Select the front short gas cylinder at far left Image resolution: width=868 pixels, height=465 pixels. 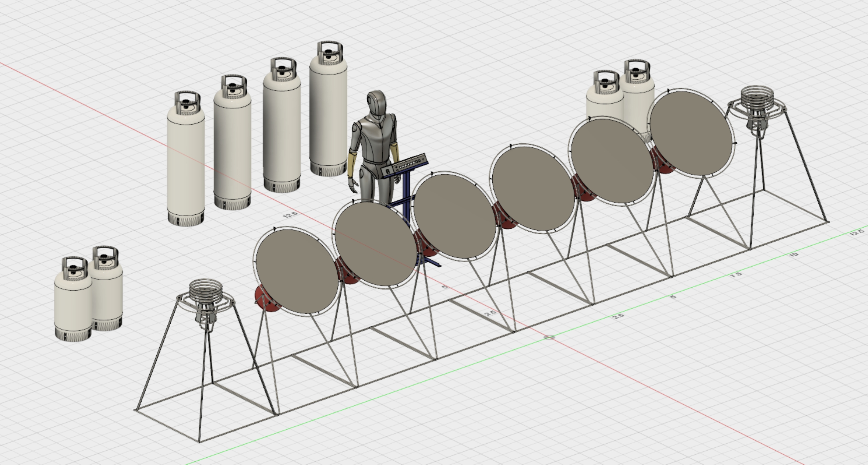click(73, 299)
